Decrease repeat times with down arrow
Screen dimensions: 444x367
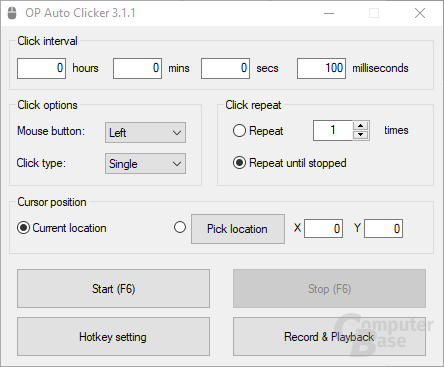(360, 135)
